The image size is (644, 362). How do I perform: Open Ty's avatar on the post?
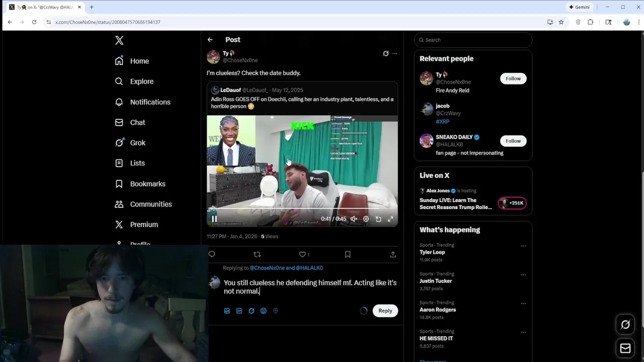[x=213, y=57]
